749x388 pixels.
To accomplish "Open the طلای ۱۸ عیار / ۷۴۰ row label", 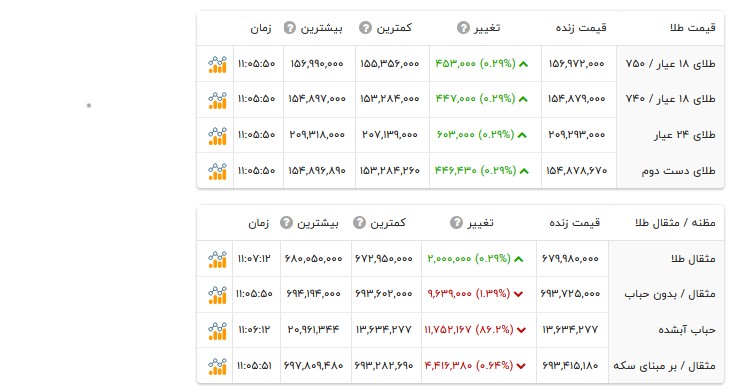I will (x=671, y=99).
